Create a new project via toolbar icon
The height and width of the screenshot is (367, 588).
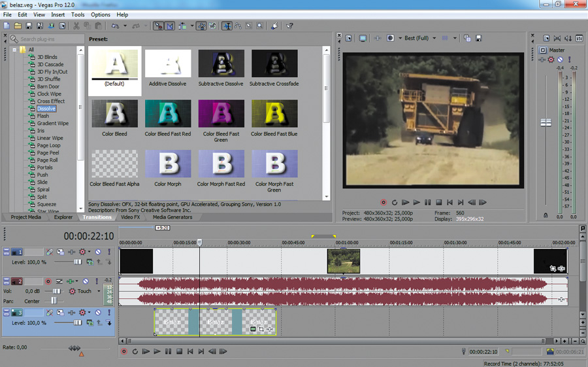[x=7, y=26]
